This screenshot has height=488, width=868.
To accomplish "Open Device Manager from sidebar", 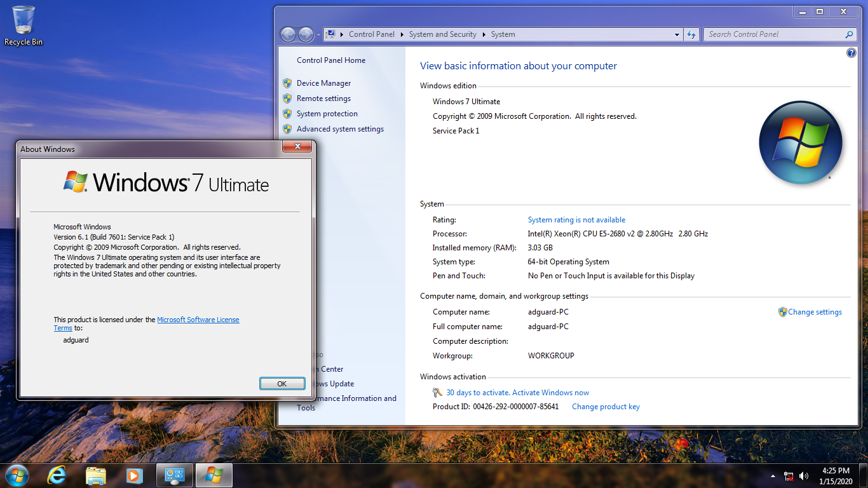I will pyautogui.click(x=323, y=83).
